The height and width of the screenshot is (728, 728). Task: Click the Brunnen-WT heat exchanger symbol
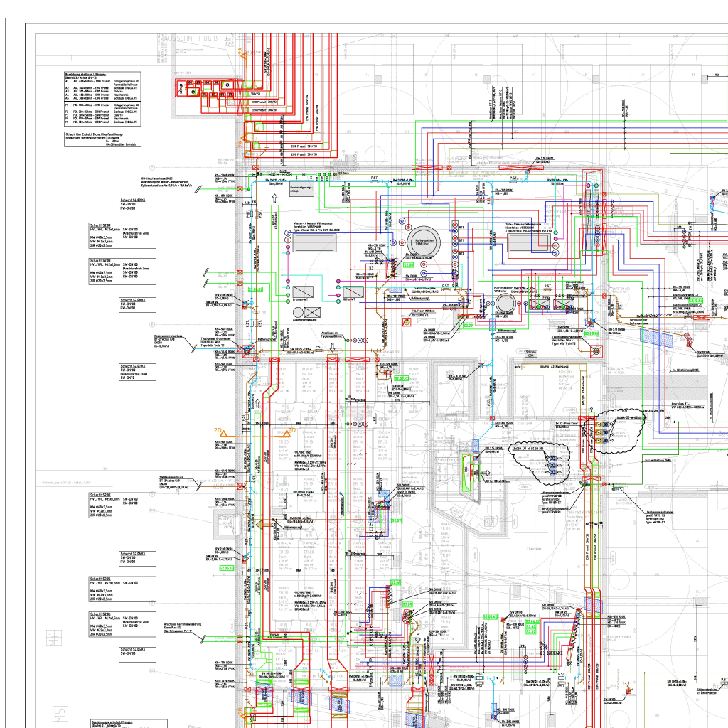point(304,292)
